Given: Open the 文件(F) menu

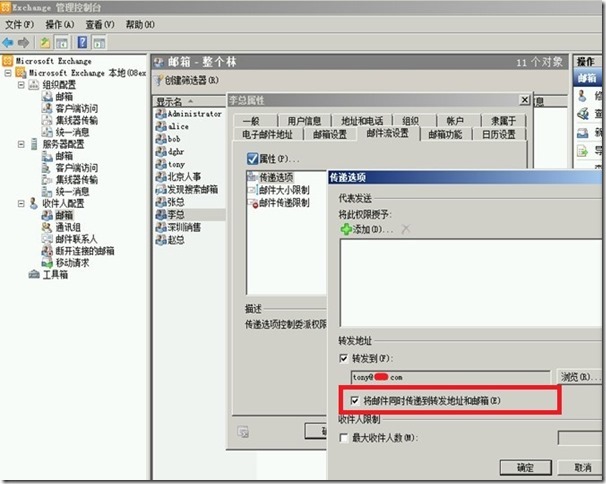Looking at the screenshot, I should tap(19, 25).
